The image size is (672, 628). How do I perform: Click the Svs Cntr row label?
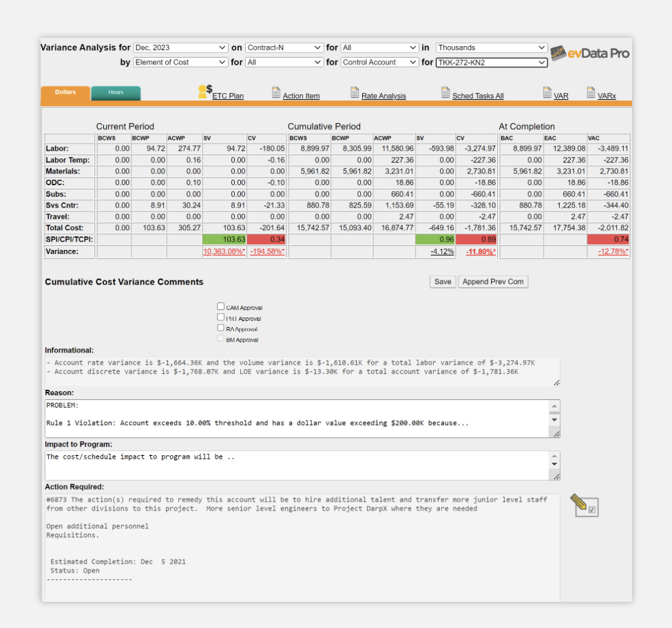[x=62, y=205]
